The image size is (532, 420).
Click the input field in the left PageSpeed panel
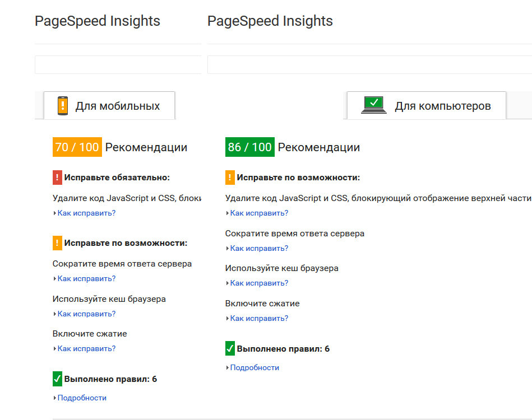tap(118, 64)
